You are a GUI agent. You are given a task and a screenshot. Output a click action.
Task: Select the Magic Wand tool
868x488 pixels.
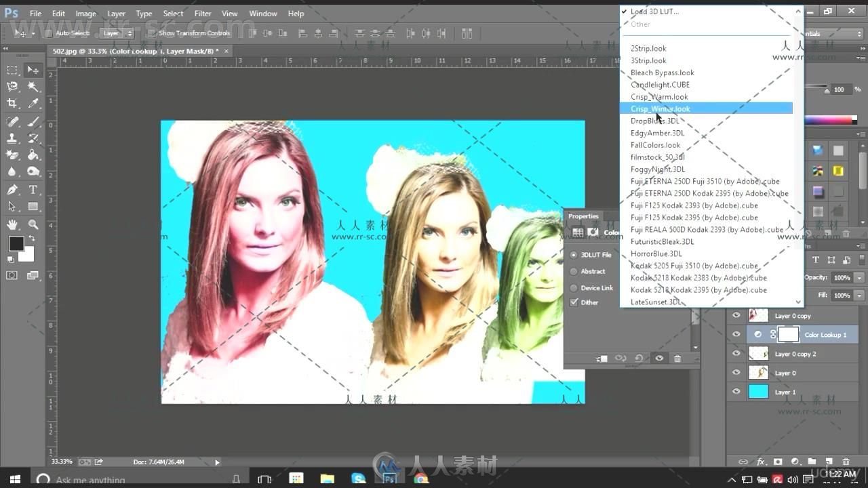33,87
